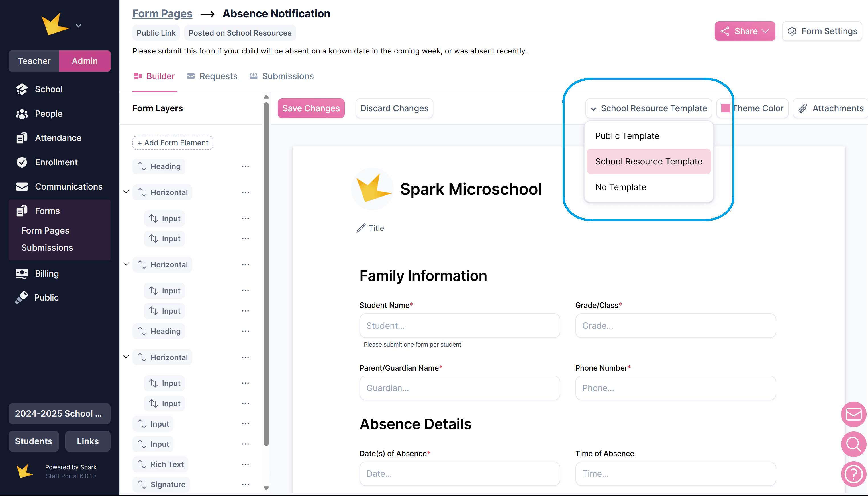Open Communications envelope icon
The width and height of the screenshot is (868, 496).
[x=22, y=187]
